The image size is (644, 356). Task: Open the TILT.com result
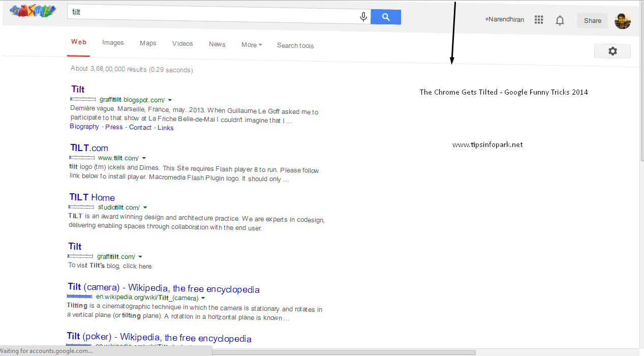(89, 148)
